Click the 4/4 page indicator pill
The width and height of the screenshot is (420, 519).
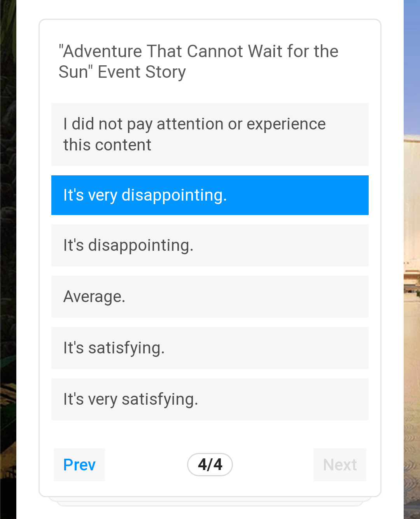210,465
